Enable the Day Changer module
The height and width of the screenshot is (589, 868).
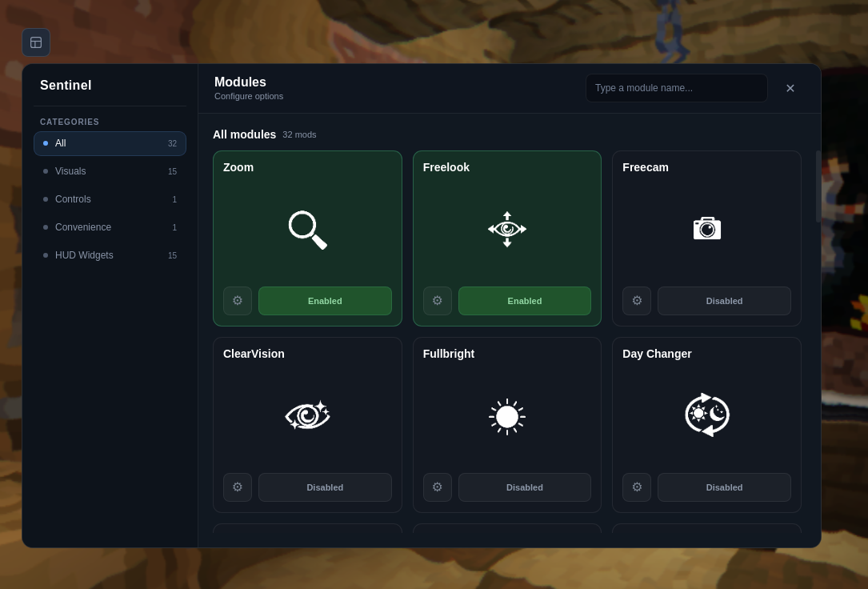[x=724, y=487]
